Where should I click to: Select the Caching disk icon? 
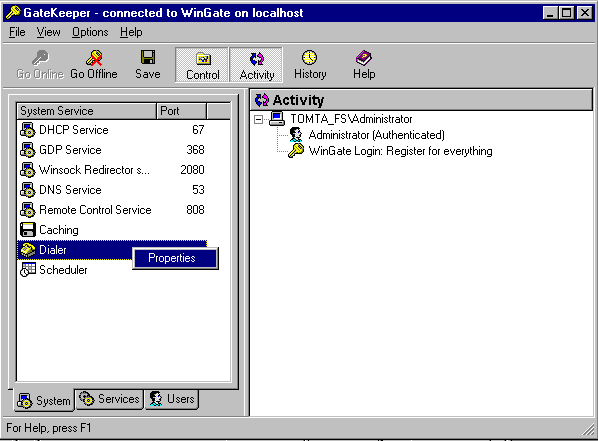27,230
